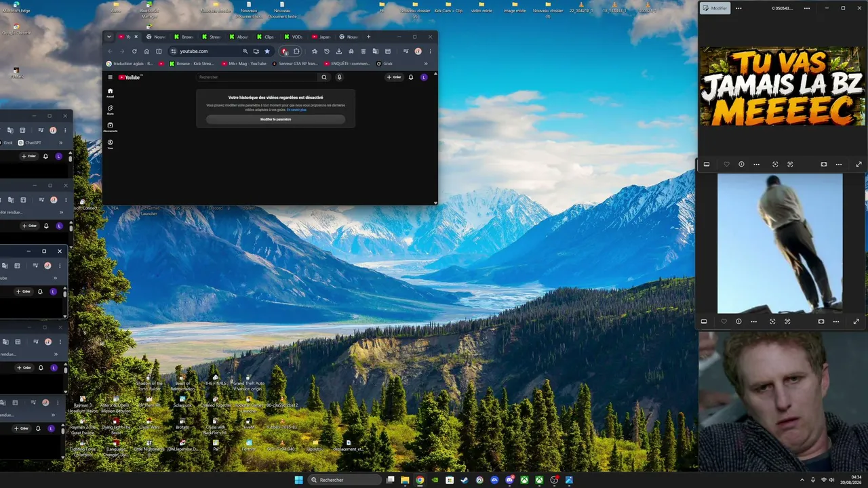Click Modifier in the Photos window
Image resolution: width=868 pixels, height=488 pixels.
click(715, 8)
